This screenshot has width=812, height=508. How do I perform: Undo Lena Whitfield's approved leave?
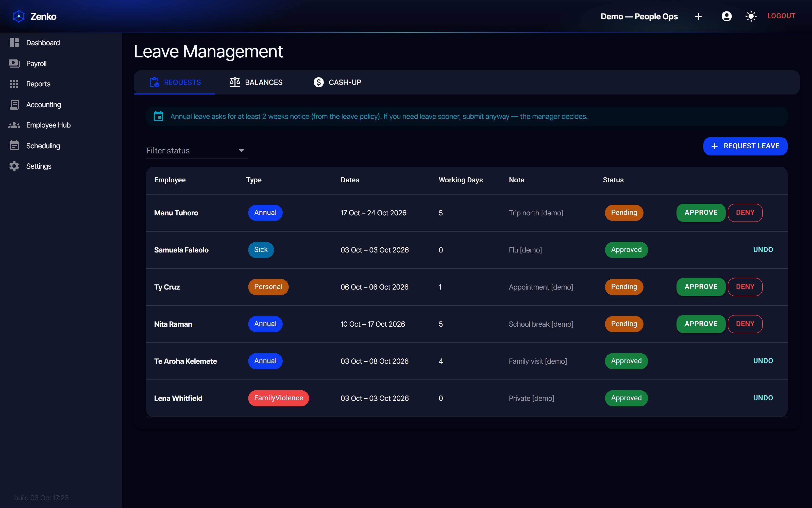coord(763,398)
